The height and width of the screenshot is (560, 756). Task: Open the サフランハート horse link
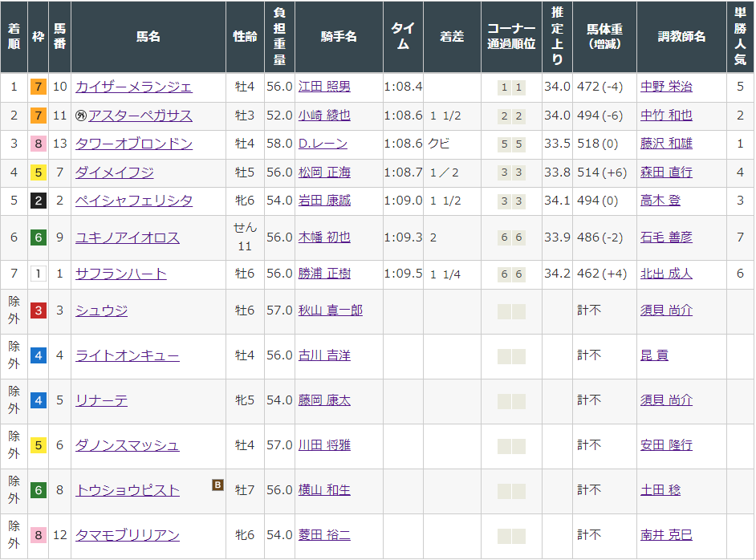[x=120, y=274]
